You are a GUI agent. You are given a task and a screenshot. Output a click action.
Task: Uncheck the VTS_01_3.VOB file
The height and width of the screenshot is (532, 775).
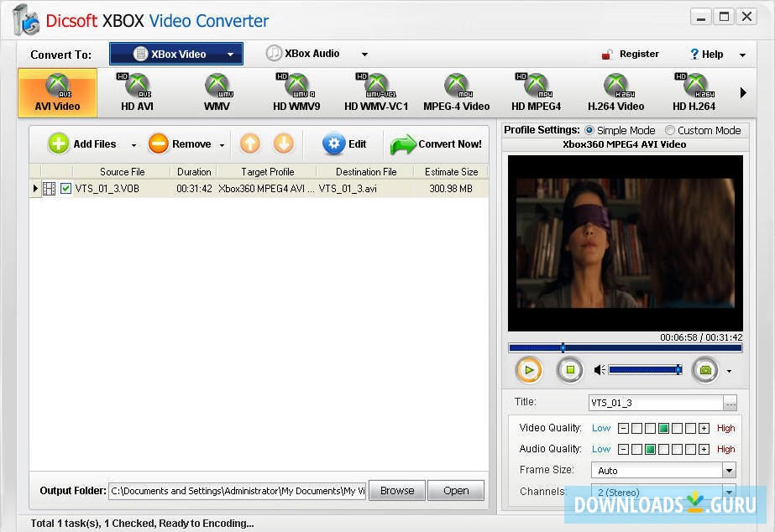point(65,189)
